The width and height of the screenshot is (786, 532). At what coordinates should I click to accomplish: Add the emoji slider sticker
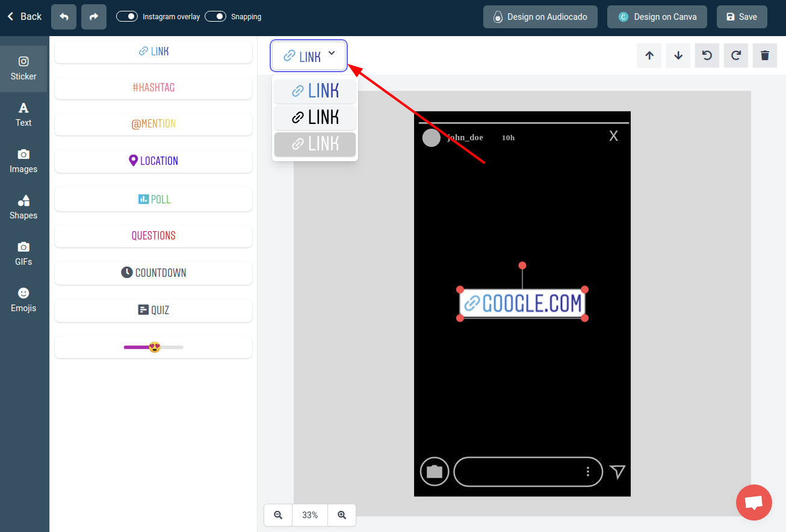pos(153,347)
